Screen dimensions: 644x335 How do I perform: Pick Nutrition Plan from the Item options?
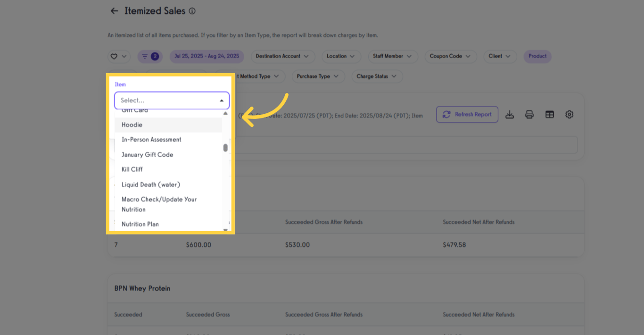(140, 224)
